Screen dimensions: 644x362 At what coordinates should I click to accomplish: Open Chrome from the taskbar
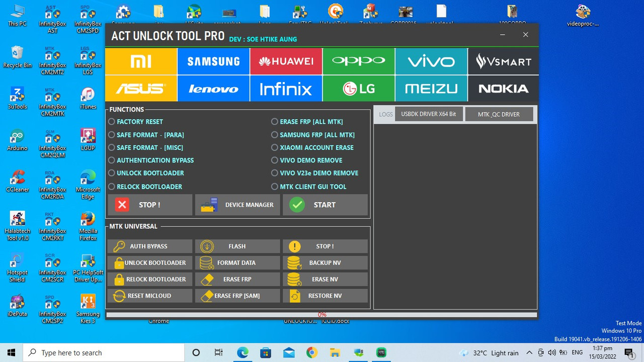coord(311,352)
